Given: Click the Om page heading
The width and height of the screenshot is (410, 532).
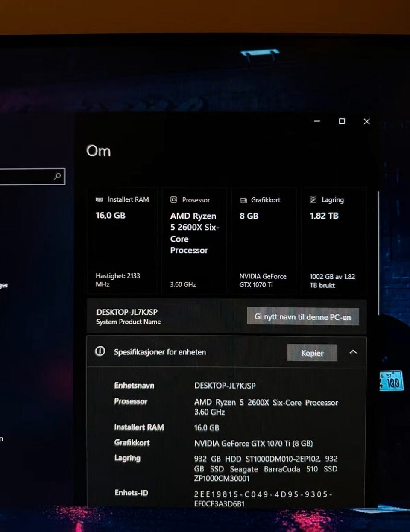Looking at the screenshot, I should coord(98,151).
